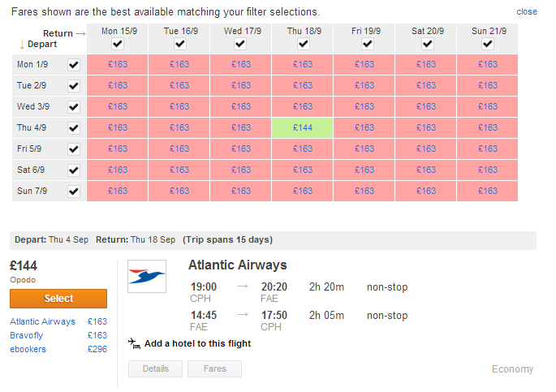This screenshot has height=392, width=556.
Task: Toggle the Sun 7/9 depart checkbox
Action: pyautogui.click(x=74, y=192)
